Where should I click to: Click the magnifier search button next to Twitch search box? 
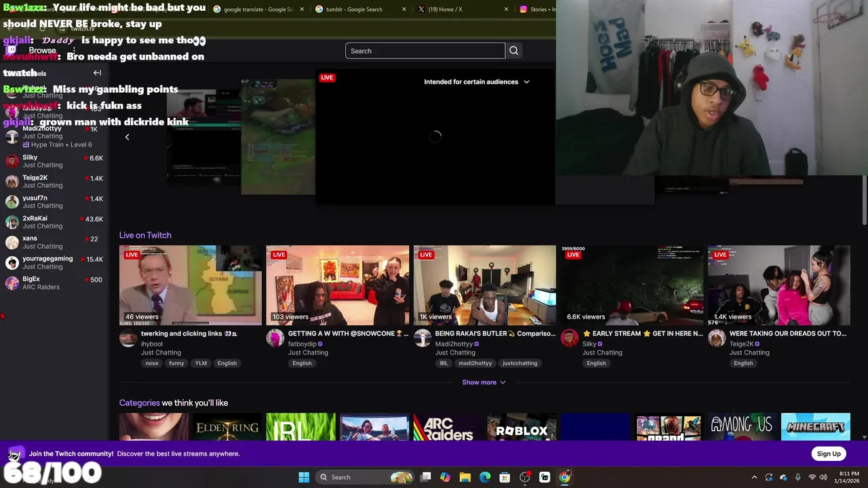[x=513, y=51]
